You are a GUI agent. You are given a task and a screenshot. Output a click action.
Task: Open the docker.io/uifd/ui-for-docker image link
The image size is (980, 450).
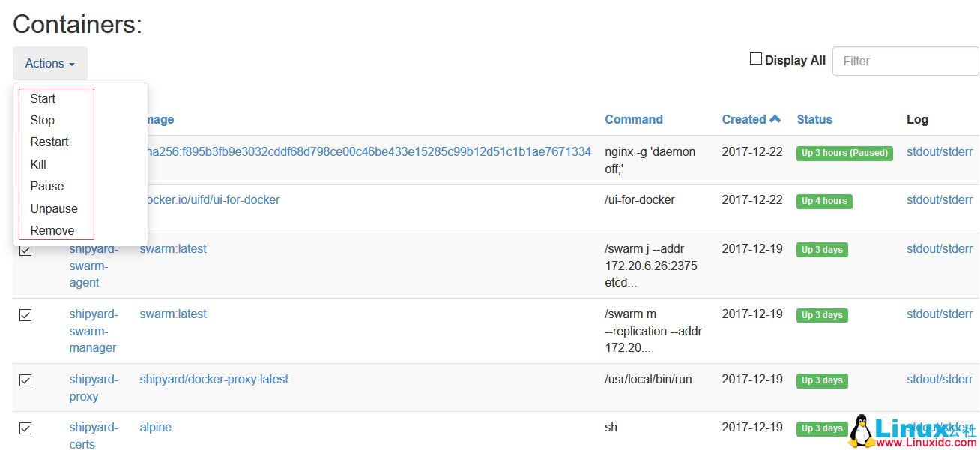coord(210,199)
